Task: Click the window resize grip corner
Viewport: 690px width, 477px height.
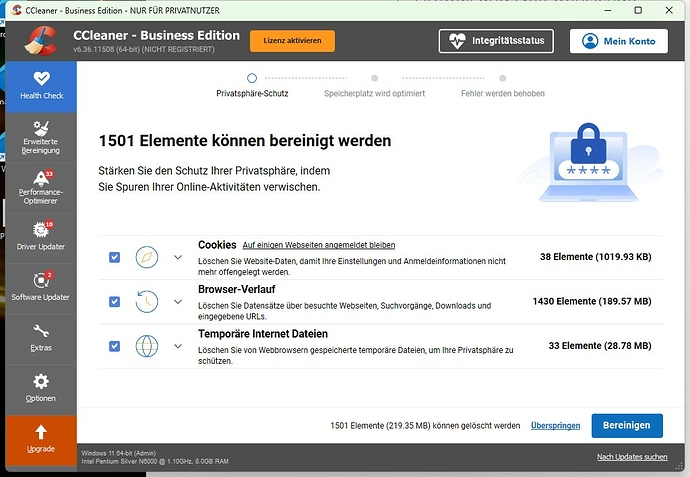Action: 679,465
